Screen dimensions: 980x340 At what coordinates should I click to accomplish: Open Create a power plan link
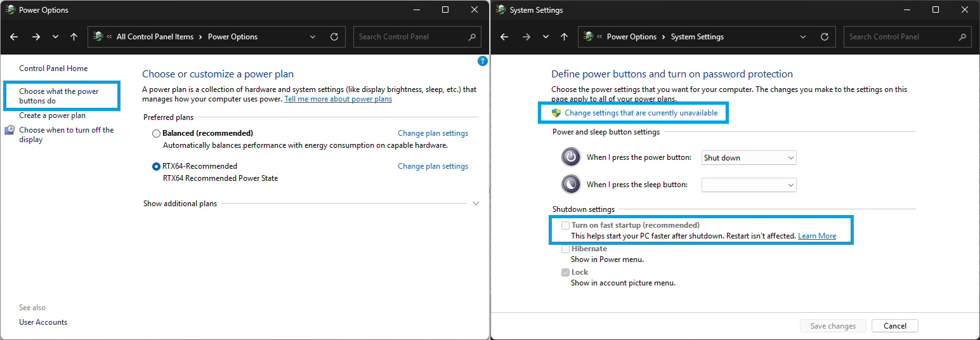click(52, 115)
